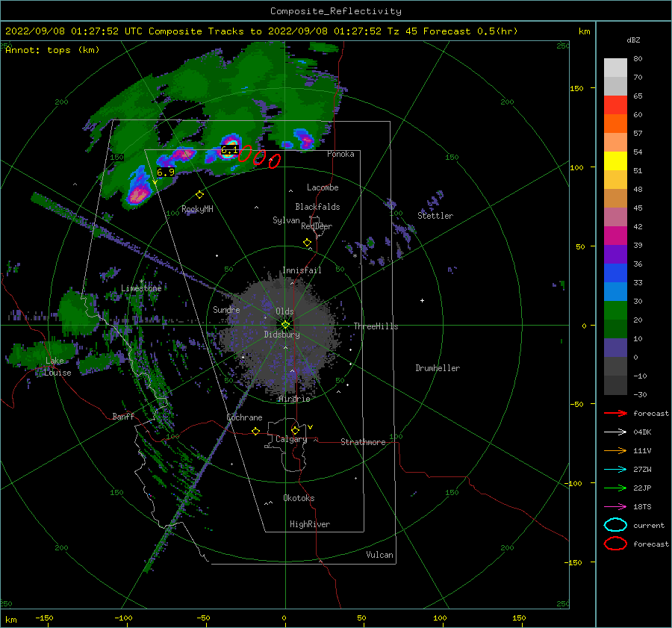
Task: Click the Strathmore town label
Action: pos(363,442)
